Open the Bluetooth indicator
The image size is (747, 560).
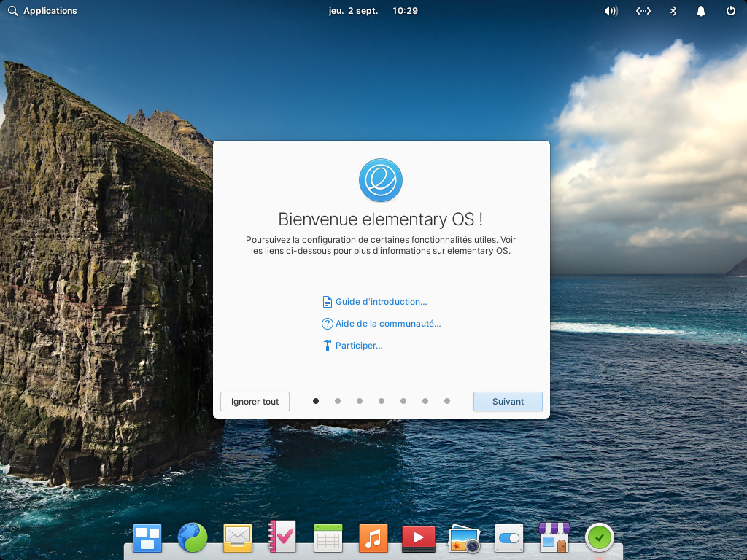(x=673, y=11)
